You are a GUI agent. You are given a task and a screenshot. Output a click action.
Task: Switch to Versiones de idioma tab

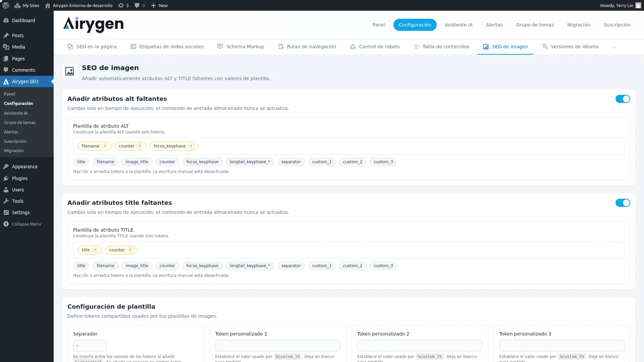pos(570,47)
